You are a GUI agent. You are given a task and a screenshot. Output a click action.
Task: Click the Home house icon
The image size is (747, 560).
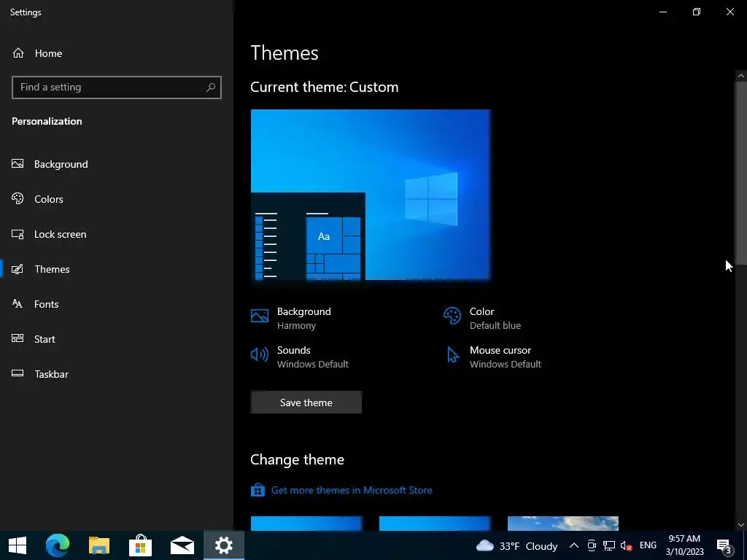[x=18, y=52]
